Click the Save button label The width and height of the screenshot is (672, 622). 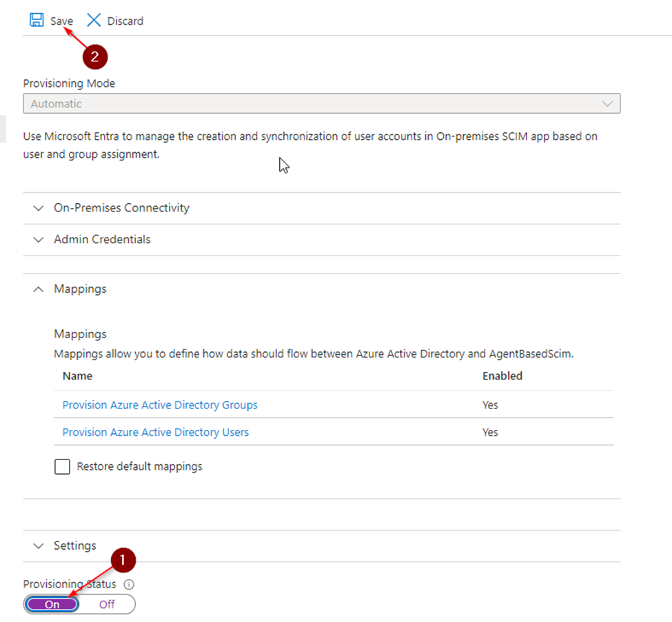pyautogui.click(x=61, y=21)
